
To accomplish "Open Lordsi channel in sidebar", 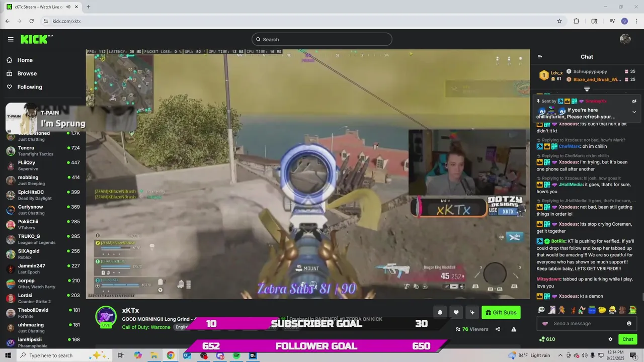I will pyautogui.click(x=43, y=298).
